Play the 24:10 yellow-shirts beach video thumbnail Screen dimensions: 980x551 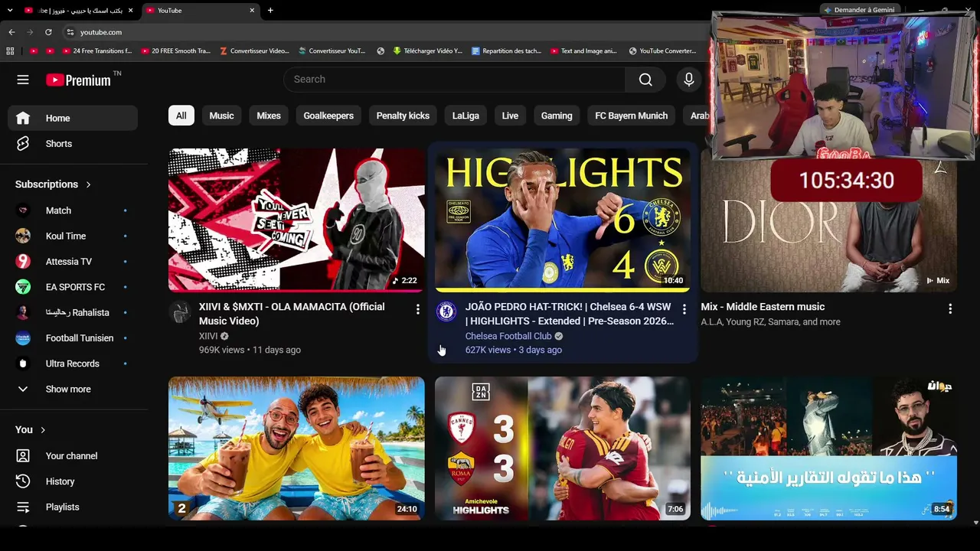pyautogui.click(x=296, y=448)
